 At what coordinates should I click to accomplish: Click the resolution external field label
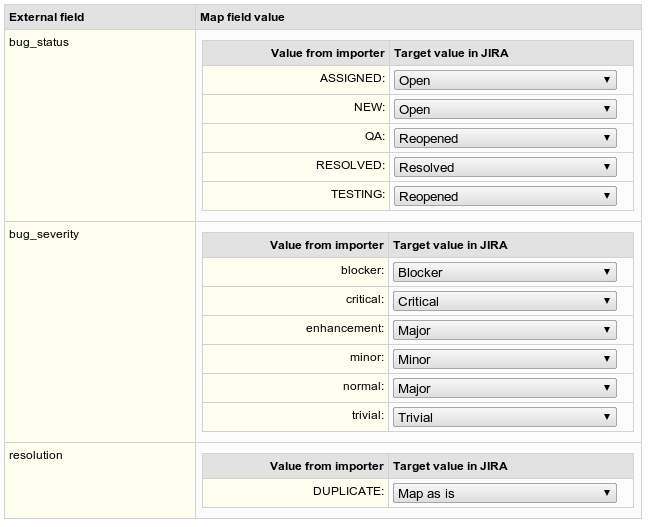pos(36,455)
